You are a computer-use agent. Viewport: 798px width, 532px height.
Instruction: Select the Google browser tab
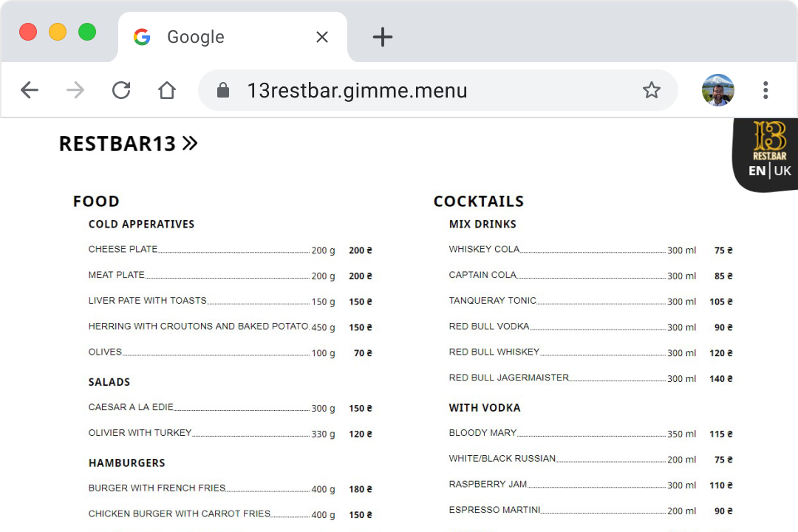coord(195,36)
